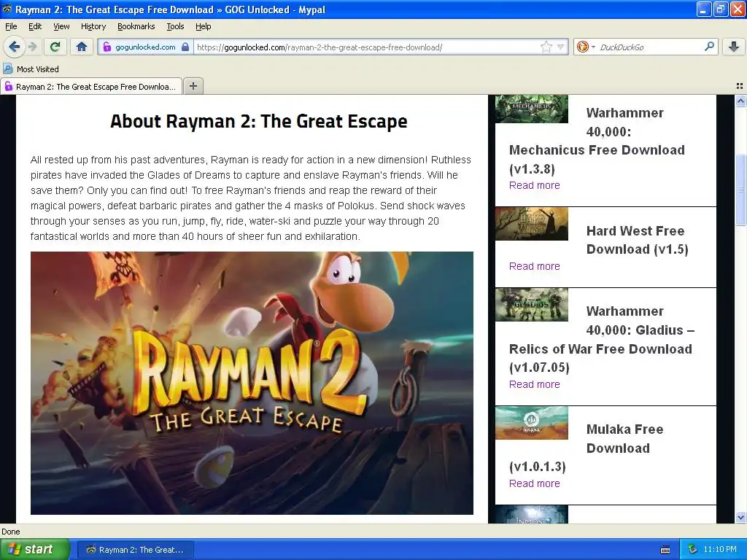This screenshot has width=747, height=560.
Task: Open the Most Visited bookmarks folder
Action: (x=31, y=69)
